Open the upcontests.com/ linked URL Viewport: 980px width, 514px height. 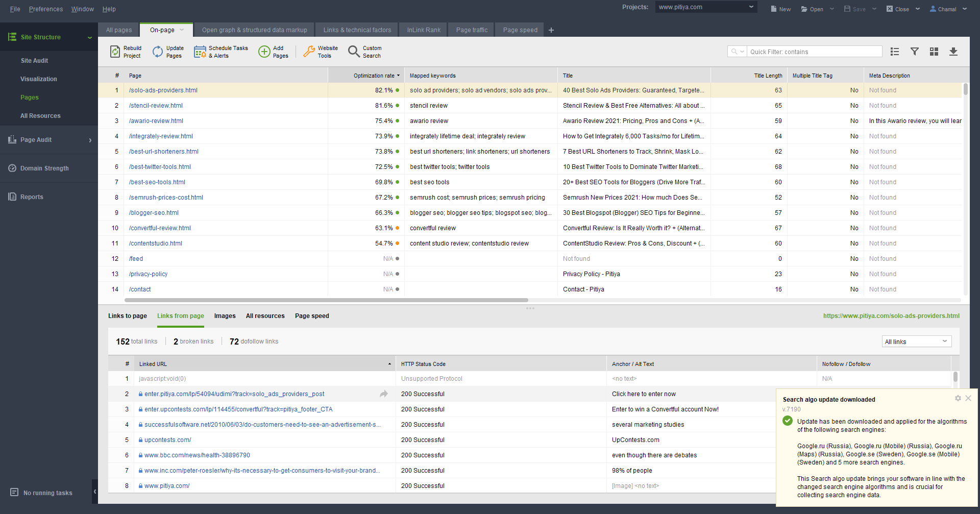pyautogui.click(x=168, y=440)
